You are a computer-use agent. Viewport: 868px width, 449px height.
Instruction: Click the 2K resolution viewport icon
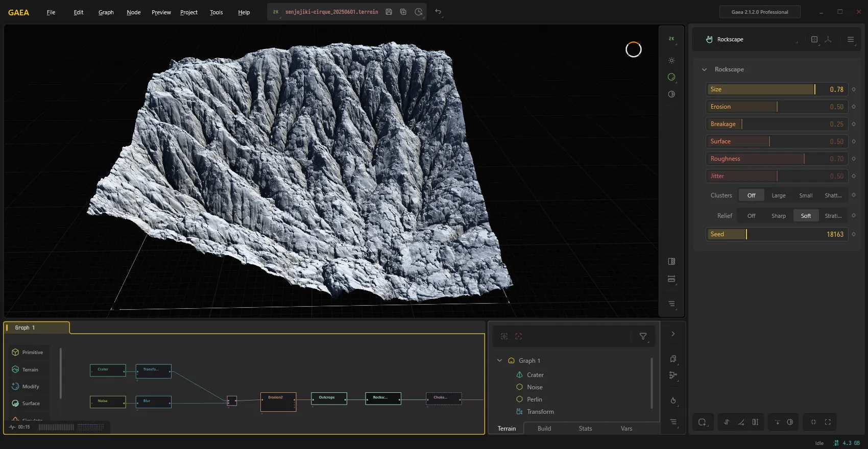pyautogui.click(x=671, y=39)
